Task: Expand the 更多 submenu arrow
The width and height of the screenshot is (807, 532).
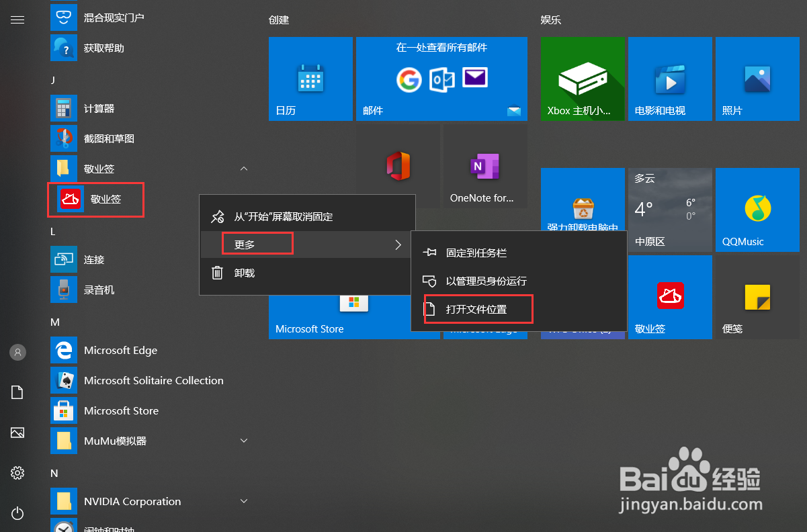Action: [398, 245]
